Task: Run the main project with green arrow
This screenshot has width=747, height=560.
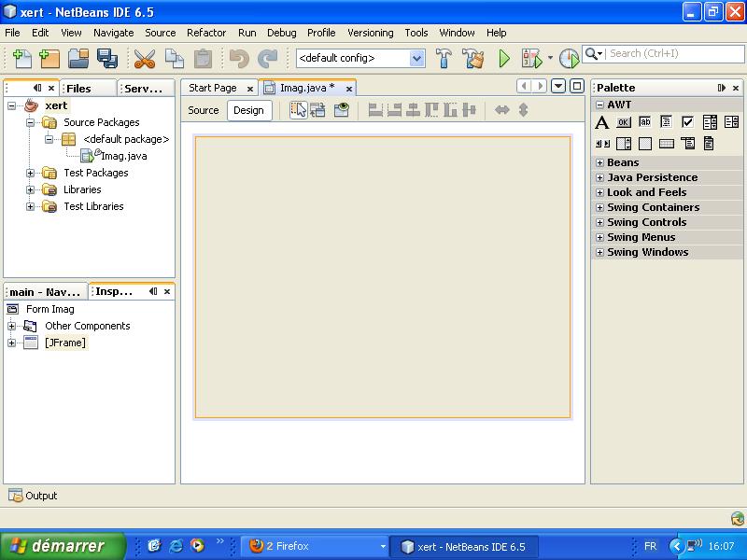Action: [504, 59]
